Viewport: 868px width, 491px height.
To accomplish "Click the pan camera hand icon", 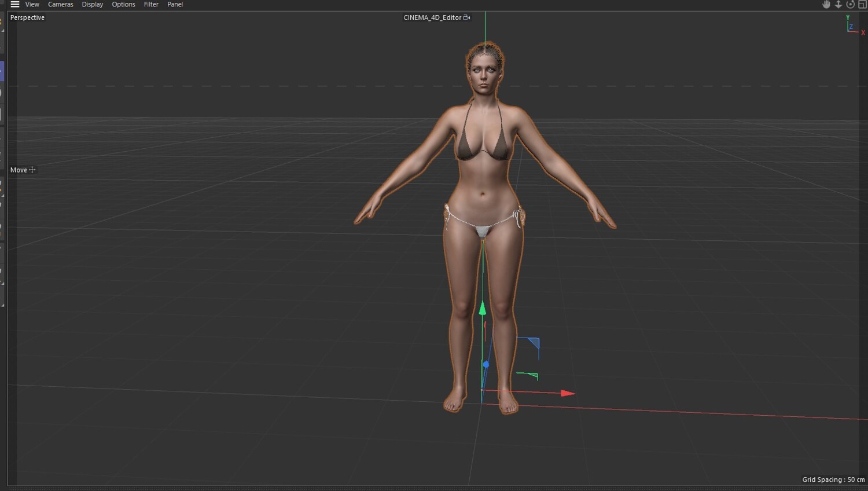I will click(826, 5).
